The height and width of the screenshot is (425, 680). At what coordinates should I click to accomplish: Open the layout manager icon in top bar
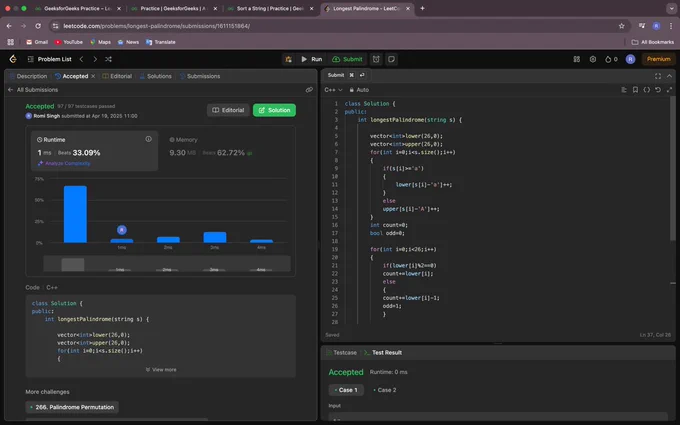click(x=577, y=59)
